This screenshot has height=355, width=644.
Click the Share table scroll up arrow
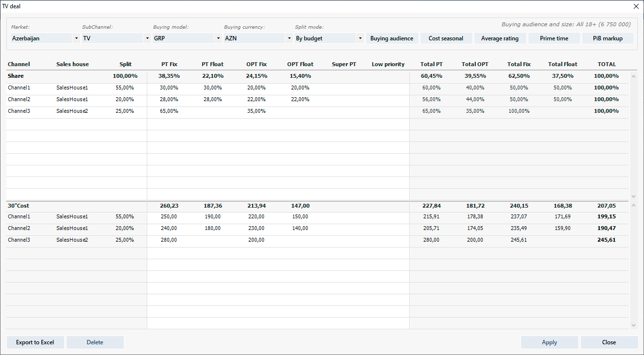click(633, 76)
